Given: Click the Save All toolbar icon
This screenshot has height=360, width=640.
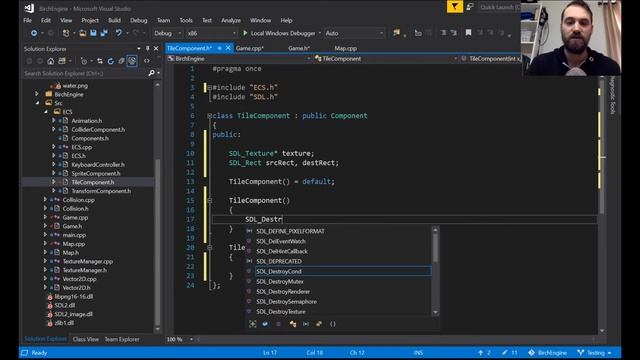Looking at the screenshot, I should [x=104, y=33].
